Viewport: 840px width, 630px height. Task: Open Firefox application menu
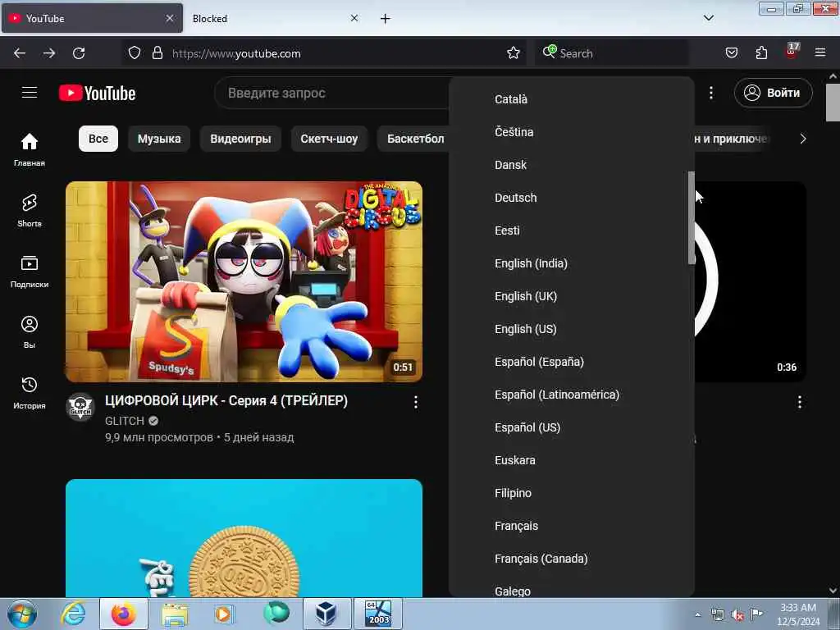click(820, 53)
